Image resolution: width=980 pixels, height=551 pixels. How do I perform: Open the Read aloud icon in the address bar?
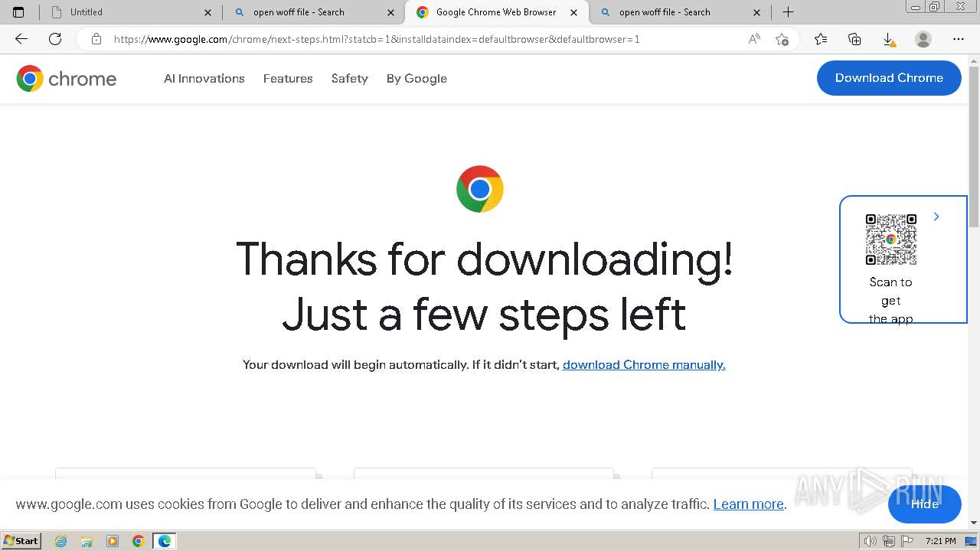(x=754, y=39)
